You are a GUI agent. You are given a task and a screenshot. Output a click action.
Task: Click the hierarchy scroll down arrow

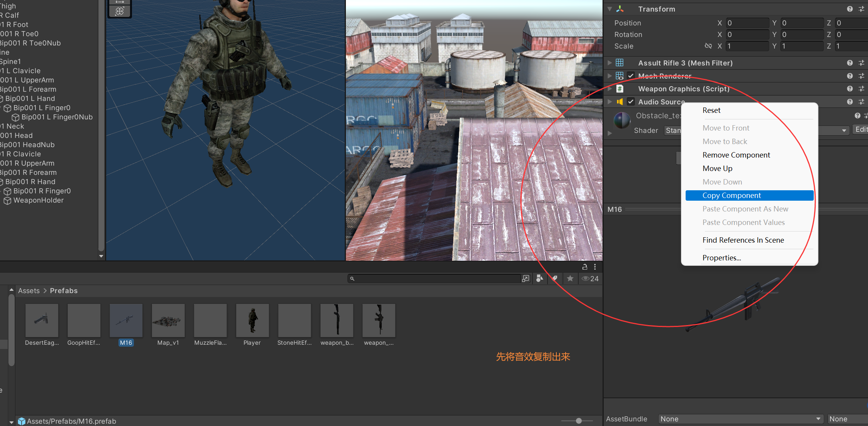[x=101, y=256]
